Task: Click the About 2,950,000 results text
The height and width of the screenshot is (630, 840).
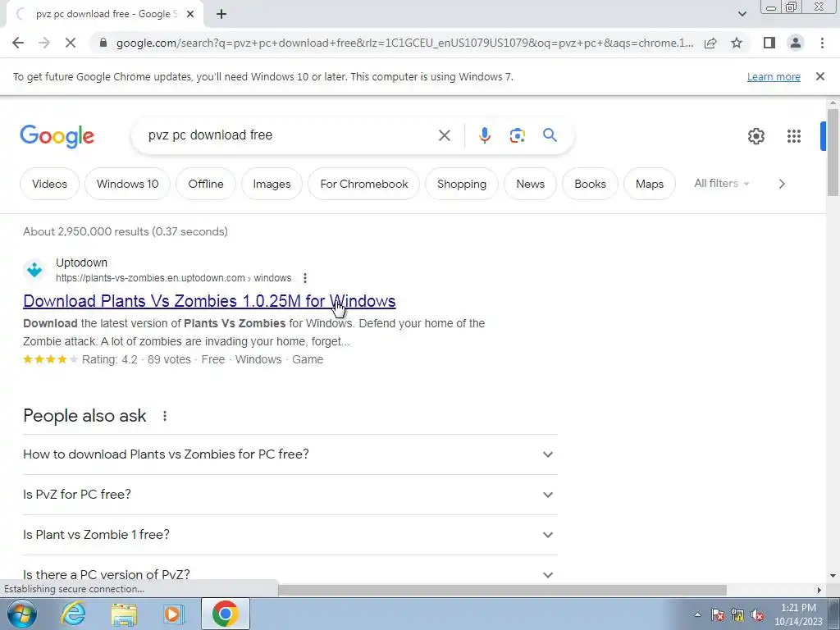Action: pos(126,231)
